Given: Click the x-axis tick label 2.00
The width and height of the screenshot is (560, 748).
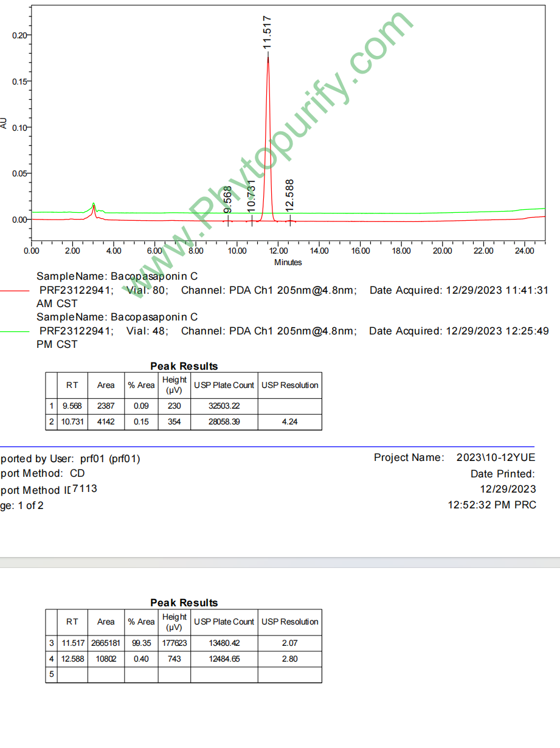Looking at the screenshot, I should click(72, 251).
